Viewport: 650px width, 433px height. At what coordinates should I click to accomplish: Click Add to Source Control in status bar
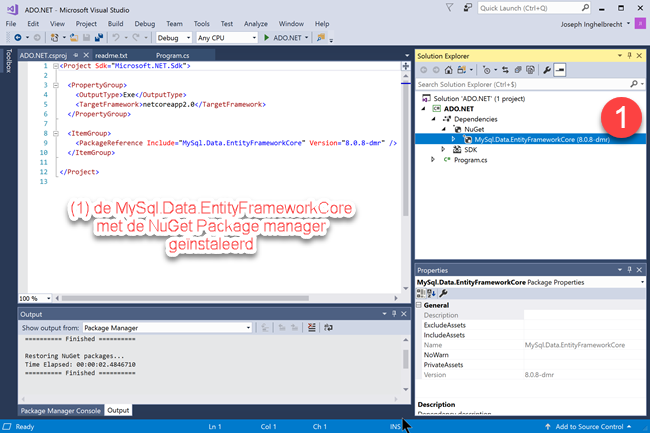588,426
